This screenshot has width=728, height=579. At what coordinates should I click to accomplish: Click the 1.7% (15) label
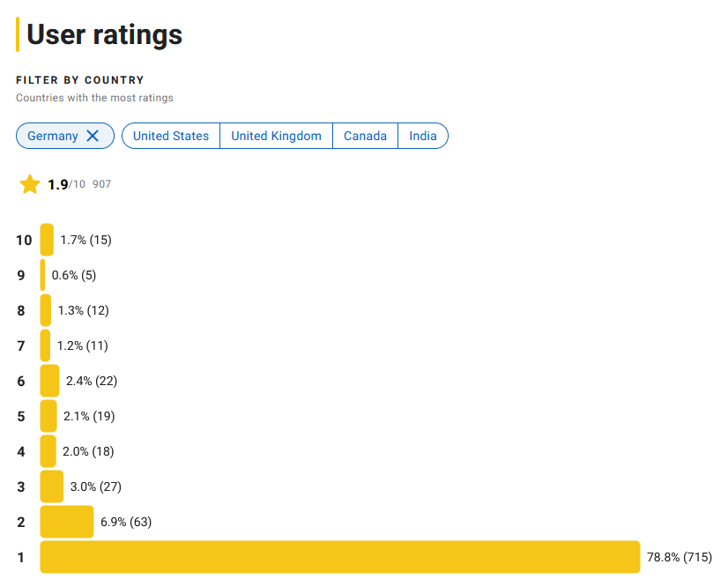pos(85,240)
